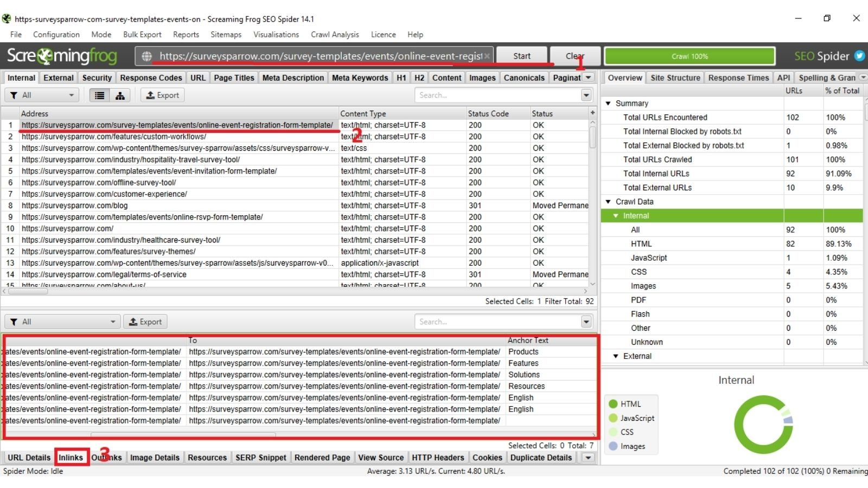The image size is (868, 488).
Task: Click the Status Code column header
Action: pyautogui.click(x=497, y=113)
